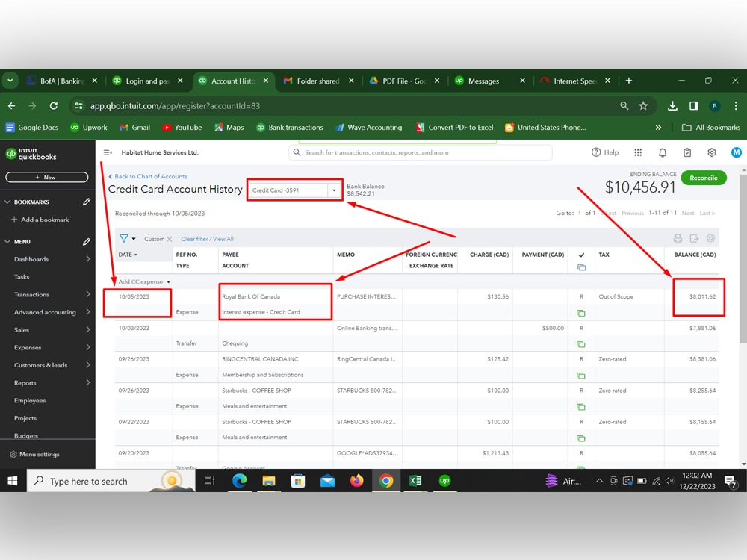Open Projects in sidebar

[x=25, y=418]
